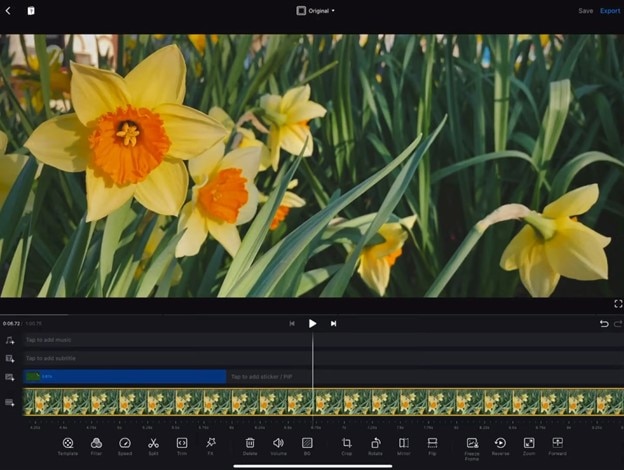
Task: Select the daffodil video clip strip
Action: 323,402
